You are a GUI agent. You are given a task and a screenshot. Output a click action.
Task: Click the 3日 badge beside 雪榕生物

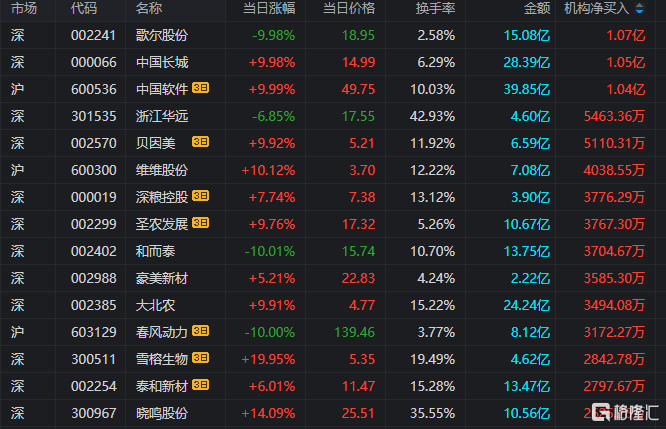click(200, 358)
